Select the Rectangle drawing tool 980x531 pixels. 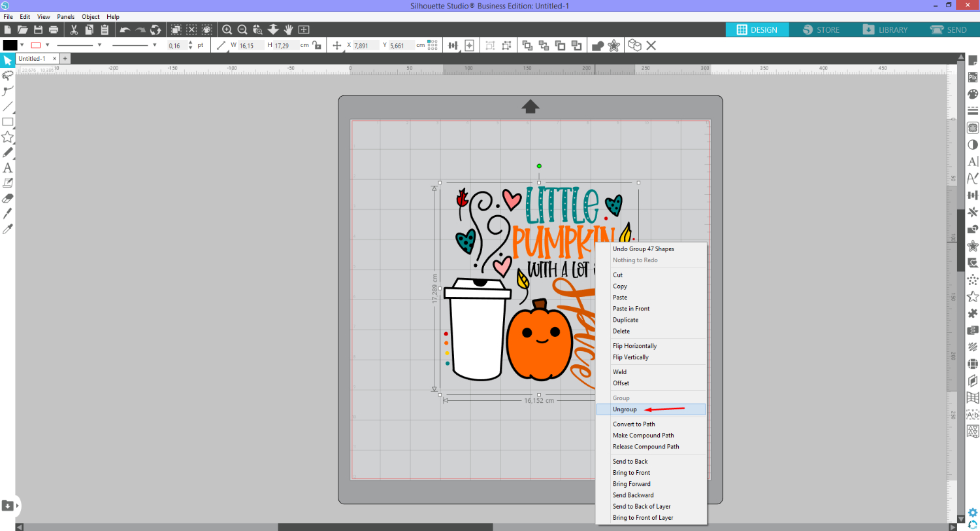(x=7, y=122)
